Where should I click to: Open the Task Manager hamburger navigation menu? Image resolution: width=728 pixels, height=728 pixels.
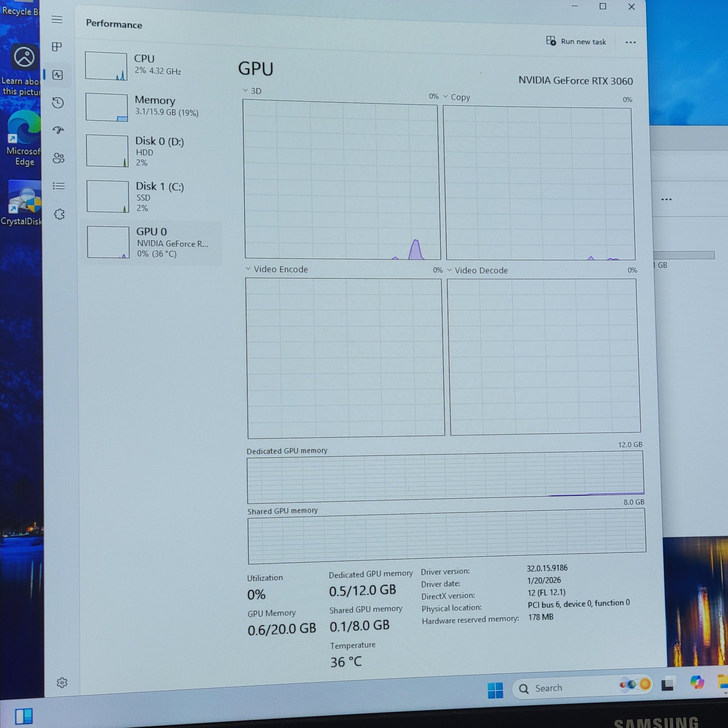click(x=57, y=19)
